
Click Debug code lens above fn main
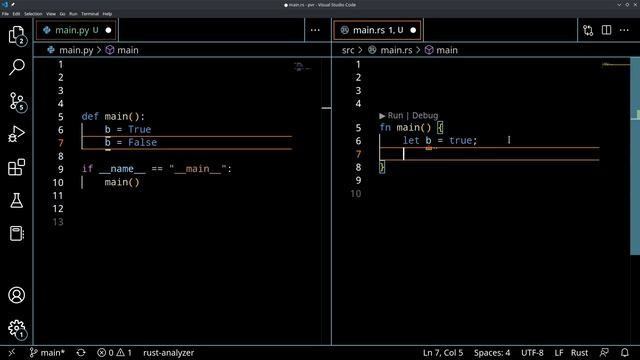click(x=425, y=116)
